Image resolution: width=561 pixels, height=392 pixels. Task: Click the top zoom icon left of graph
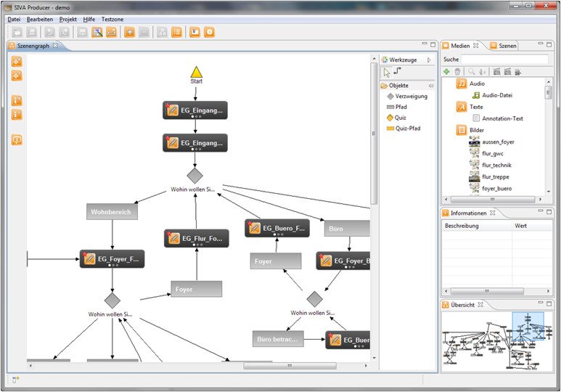[17, 61]
